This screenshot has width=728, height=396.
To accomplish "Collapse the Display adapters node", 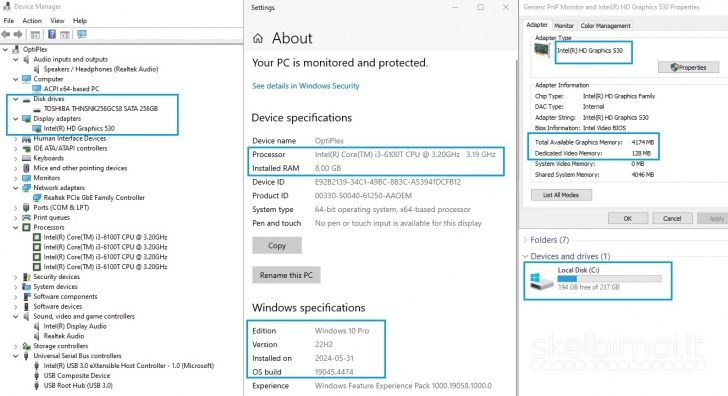I will pyautogui.click(x=15, y=119).
